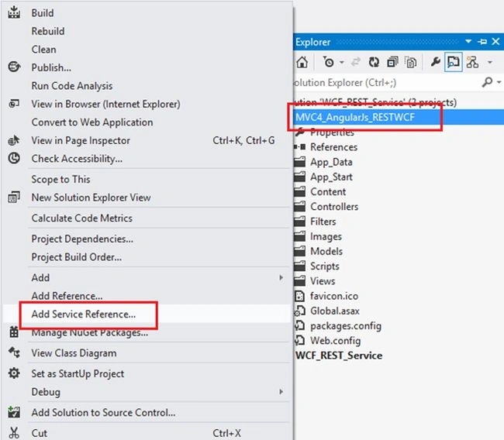The width and height of the screenshot is (504, 440).
Task: Click the View Class Diagram icon
Action: 14,352
